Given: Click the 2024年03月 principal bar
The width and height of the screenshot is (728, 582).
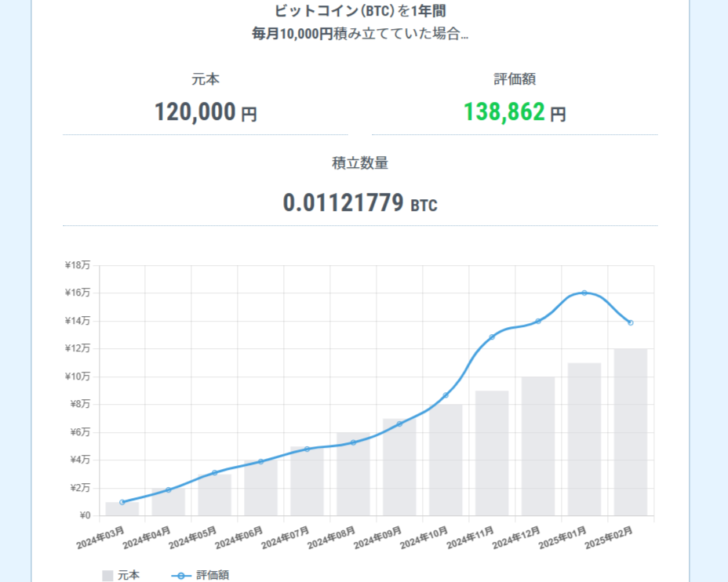Looking at the screenshot, I should 122,509.
